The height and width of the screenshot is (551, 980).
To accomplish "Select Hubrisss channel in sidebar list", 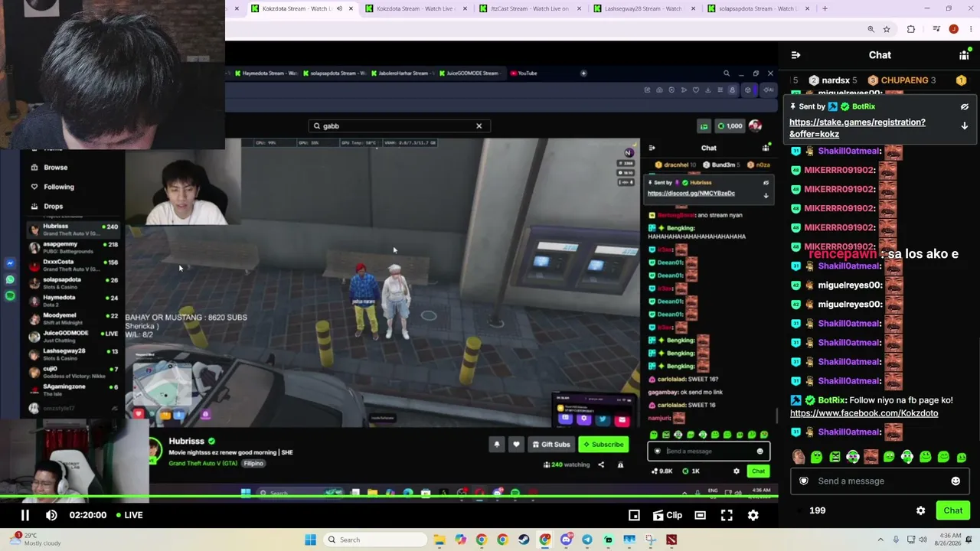I will (x=73, y=229).
